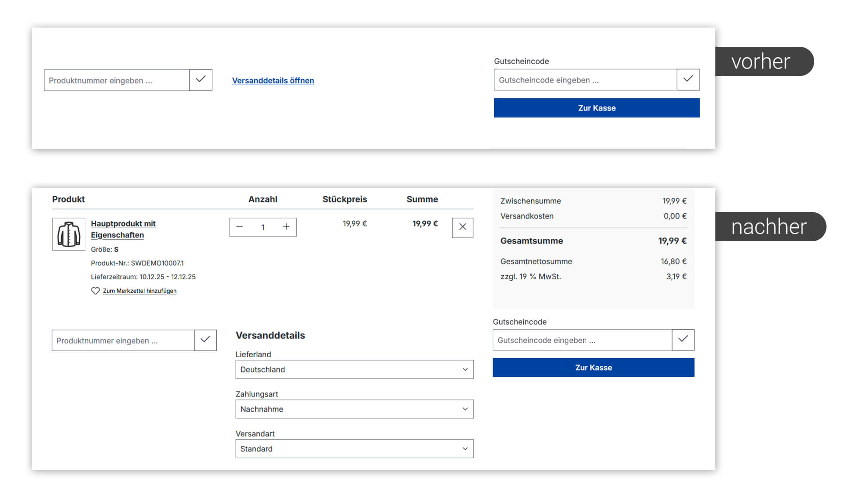Click jacket product thumbnail
This screenshot has height=504, width=851.
(69, 234)
